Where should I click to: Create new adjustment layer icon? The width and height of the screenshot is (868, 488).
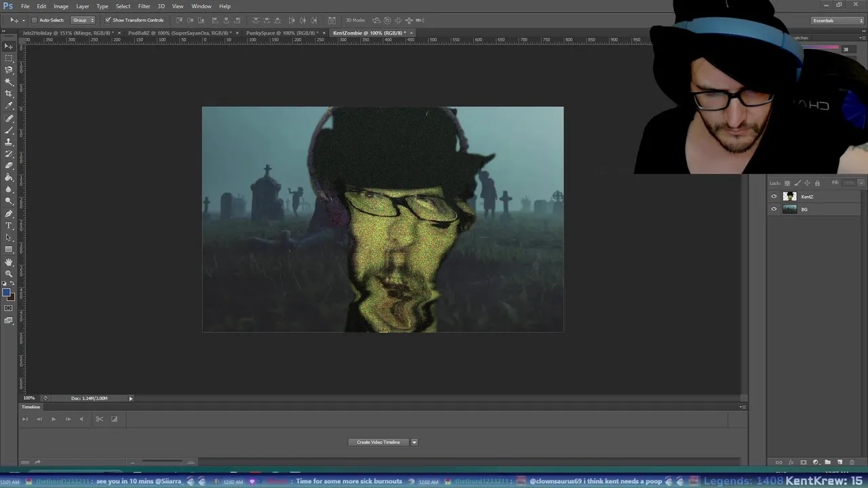pos(815,462)
